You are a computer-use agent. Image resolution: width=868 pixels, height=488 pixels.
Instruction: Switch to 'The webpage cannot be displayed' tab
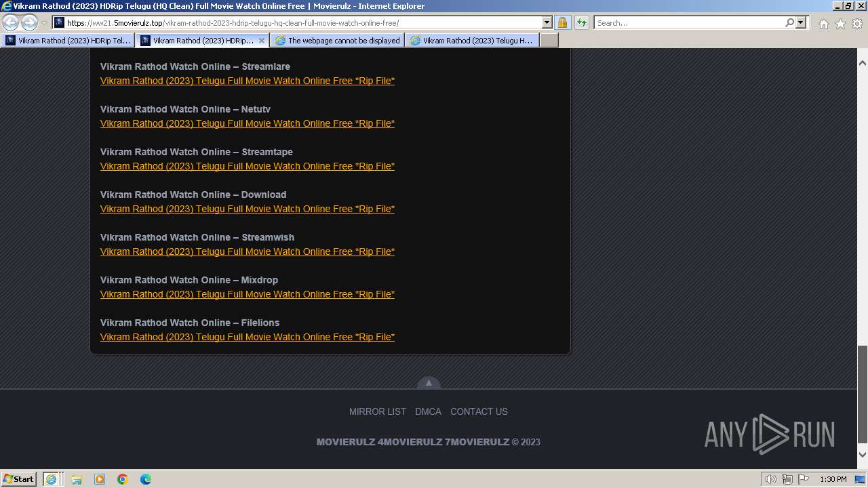coord(338,41)
